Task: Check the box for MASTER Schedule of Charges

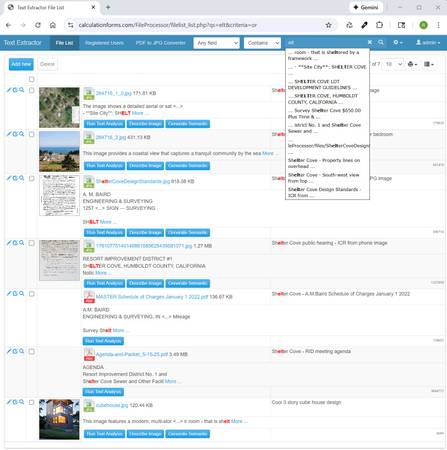Action: click(31, 294)
